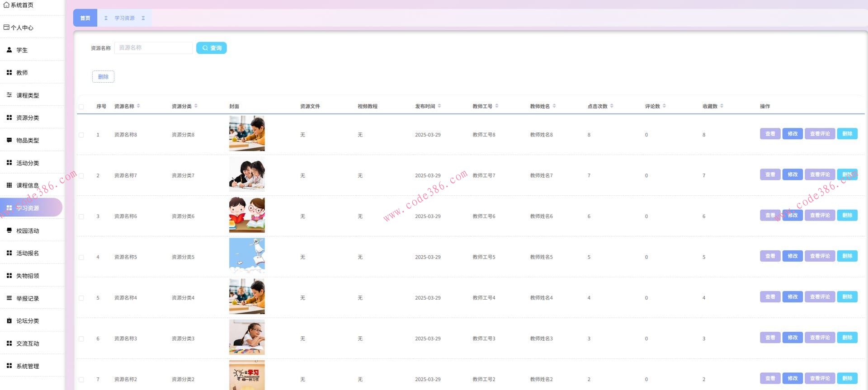Screen dimensions: 868x390
Task: Open the cover thumbnail of 资源名称6
Action: pos(247,215)
